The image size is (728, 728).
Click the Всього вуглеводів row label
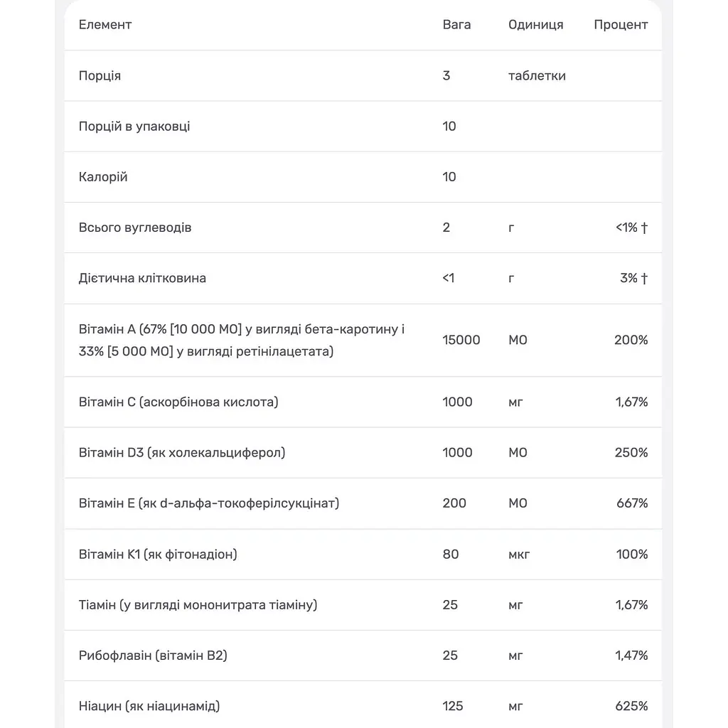pos(134,227)
